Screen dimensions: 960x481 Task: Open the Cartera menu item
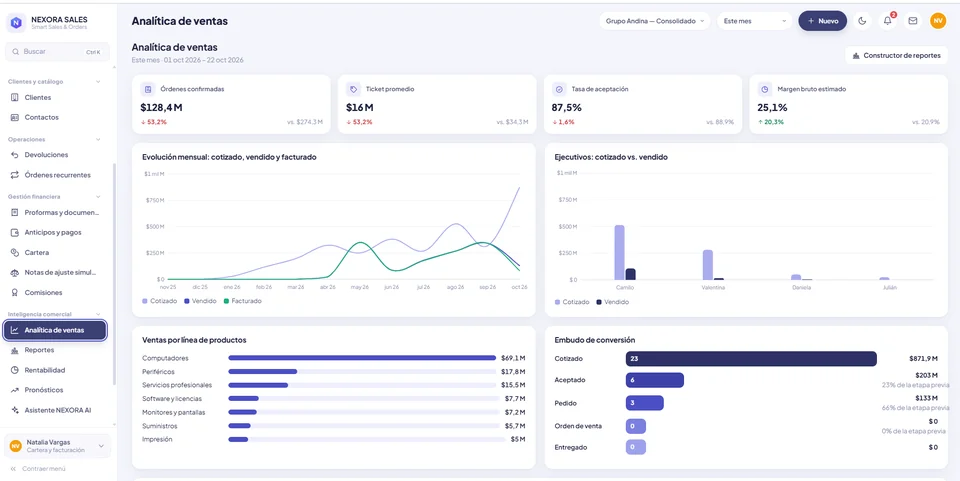(x=55, y=252)
